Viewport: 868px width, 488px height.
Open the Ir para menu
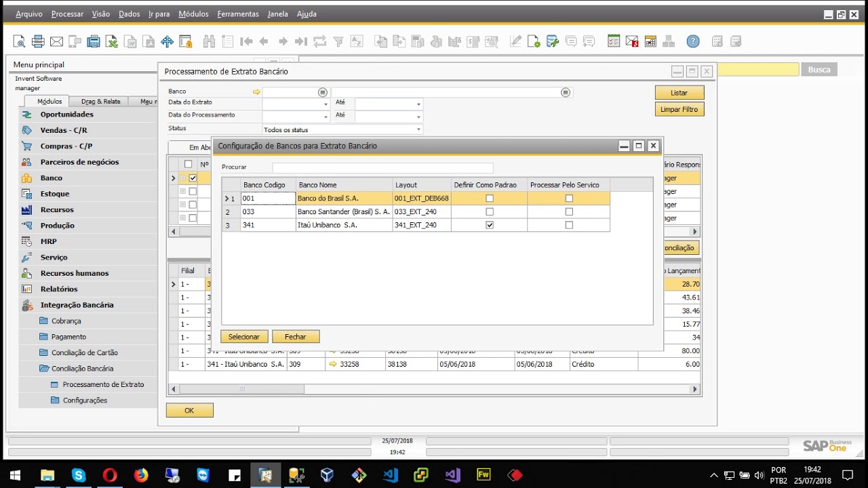point(159,14)
